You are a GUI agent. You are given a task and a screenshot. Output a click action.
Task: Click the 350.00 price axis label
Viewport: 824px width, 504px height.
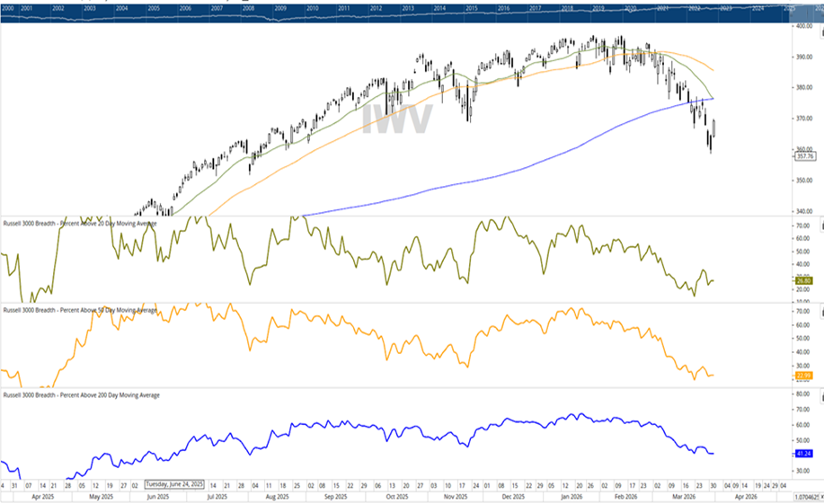pos(804,181)
